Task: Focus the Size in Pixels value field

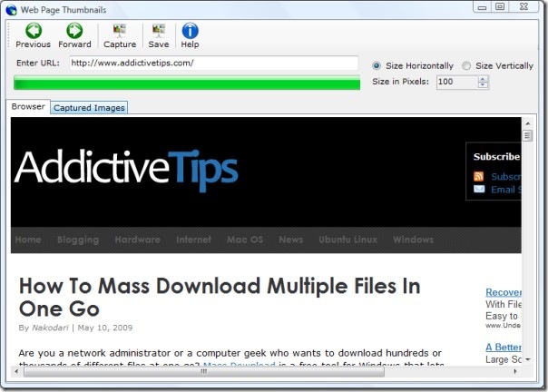Action: click(x=457, y=83)
